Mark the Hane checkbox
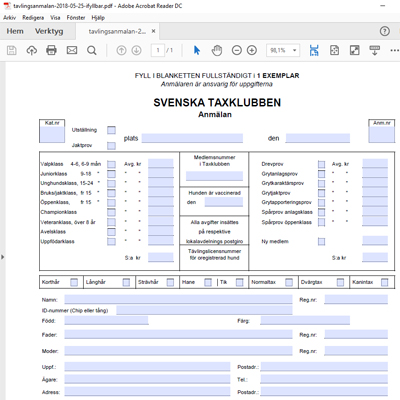 [x=208, y=282]
